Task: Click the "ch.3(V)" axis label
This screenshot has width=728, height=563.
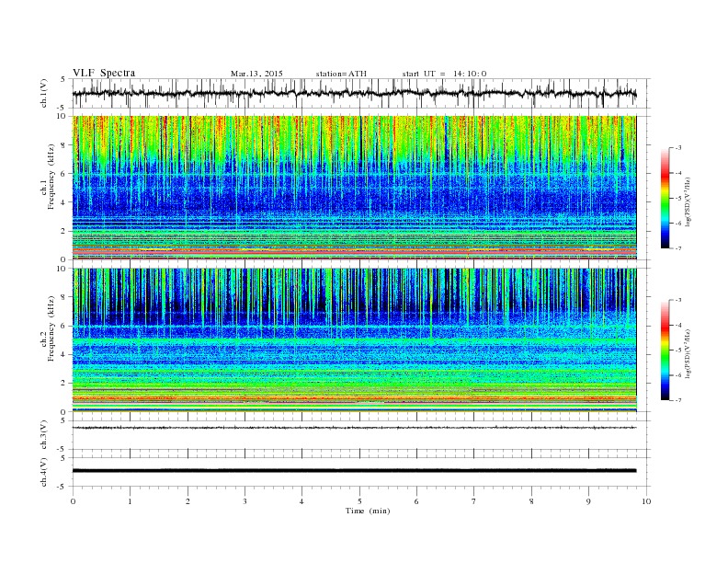Action: coord(44,435)
